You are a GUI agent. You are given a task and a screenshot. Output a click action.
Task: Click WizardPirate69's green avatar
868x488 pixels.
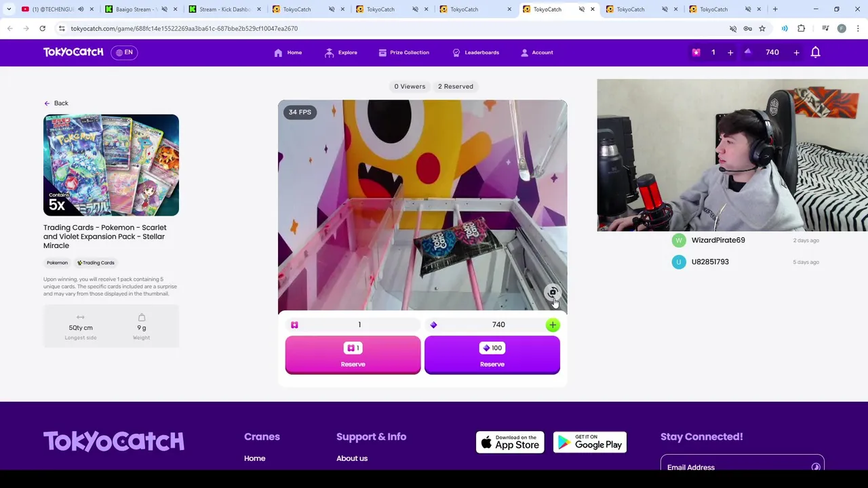point(679,240)
